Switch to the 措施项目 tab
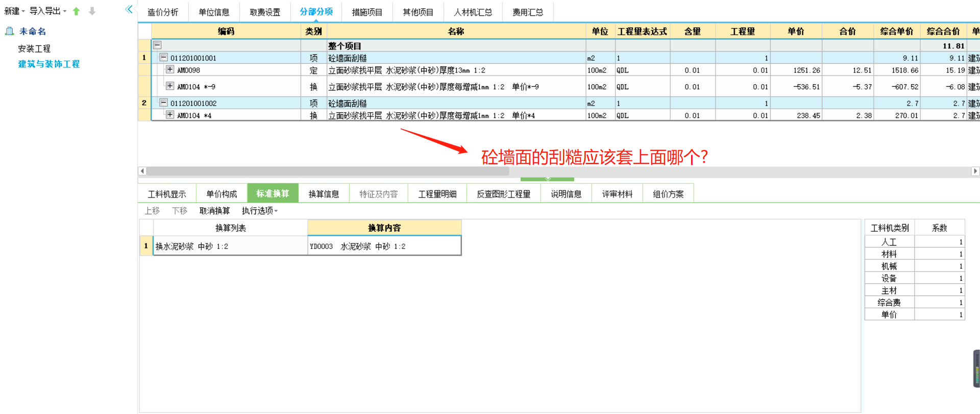980x414 pixels. (367, 12)
